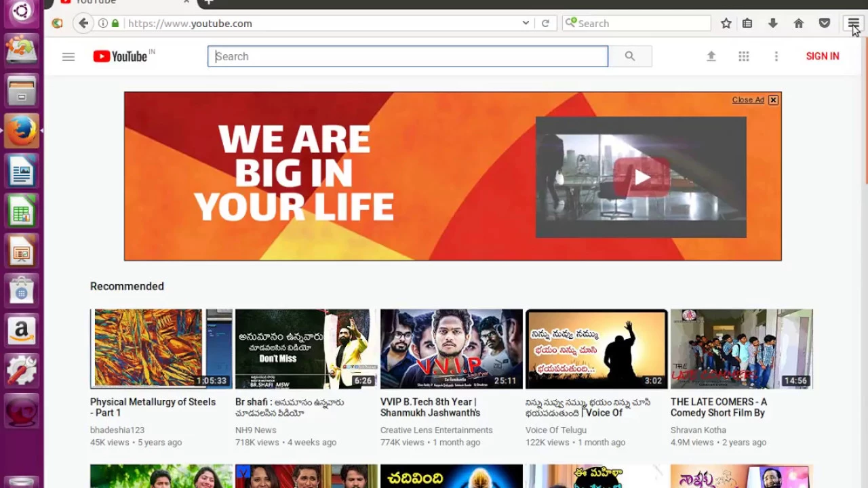Open THE LATE COMERS video thumbnail

click(742, 349)
